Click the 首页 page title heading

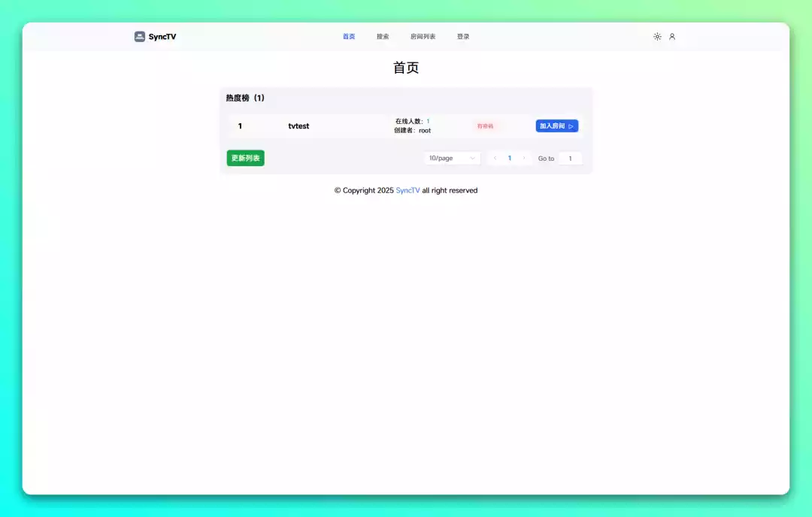click(406, 68)
